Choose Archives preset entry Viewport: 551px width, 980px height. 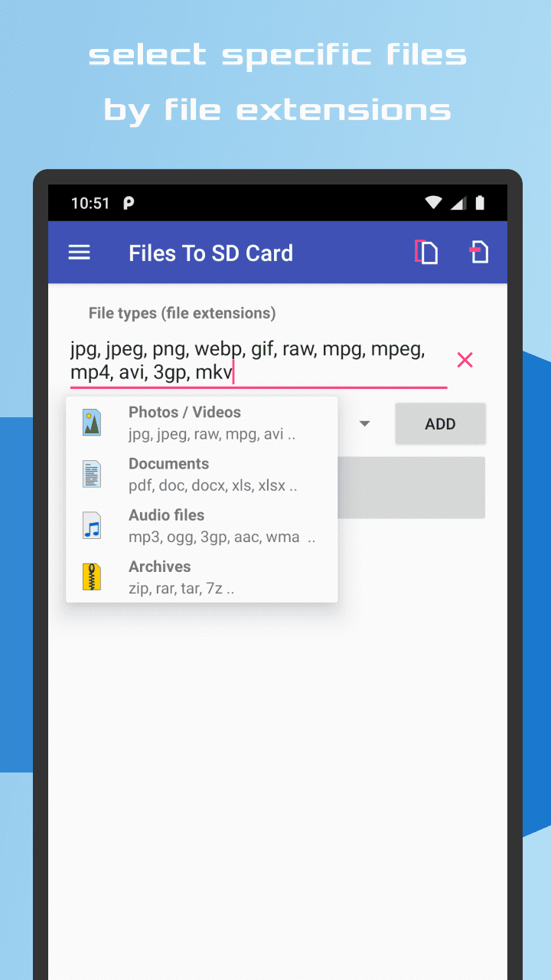pos(202,577)
